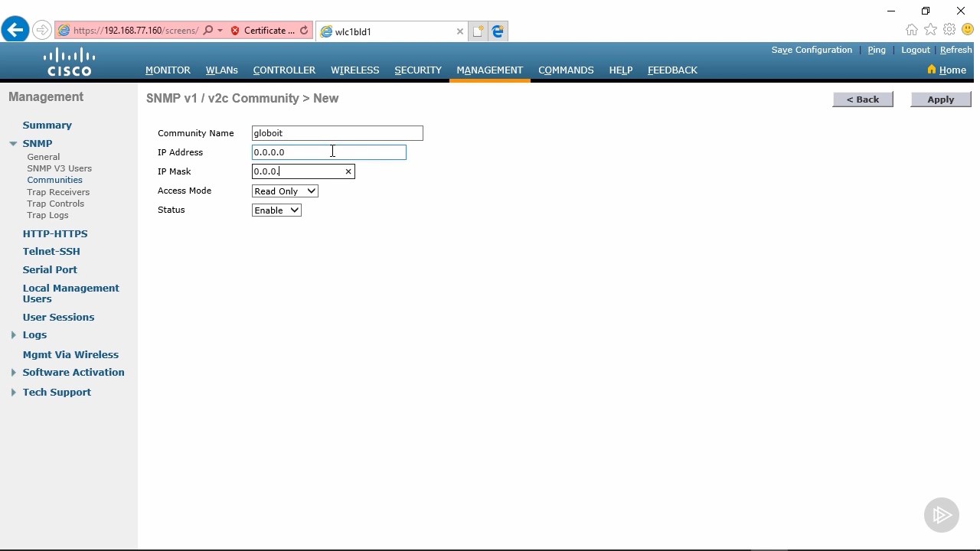The image size is (980, 551).
Task: Click Save Configuration link
Action: (x=812, y=50)
